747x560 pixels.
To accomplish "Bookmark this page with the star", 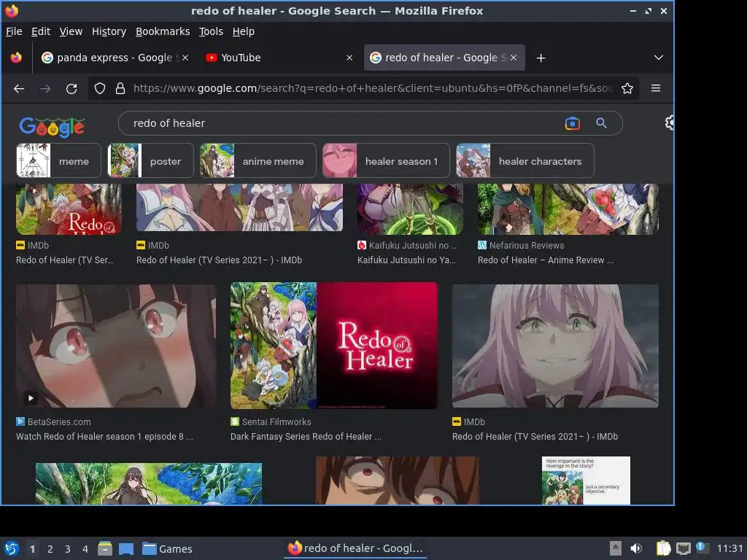I will click(627, 88).
